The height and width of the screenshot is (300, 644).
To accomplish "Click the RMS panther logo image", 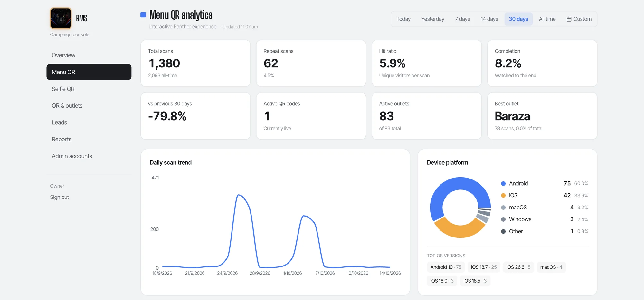I will coord(61,18).
